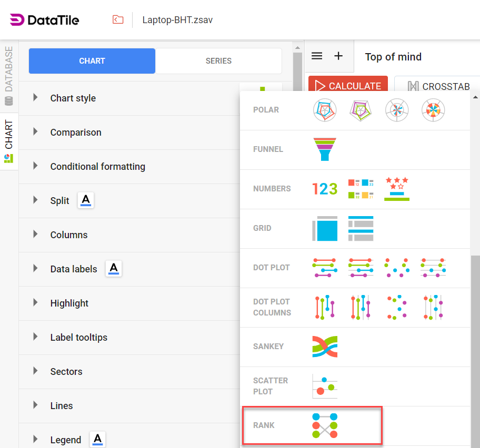Viewport: 480px width, 448px height.
Task: Select the star rating numbers chart icon
Action: point(397,189)
